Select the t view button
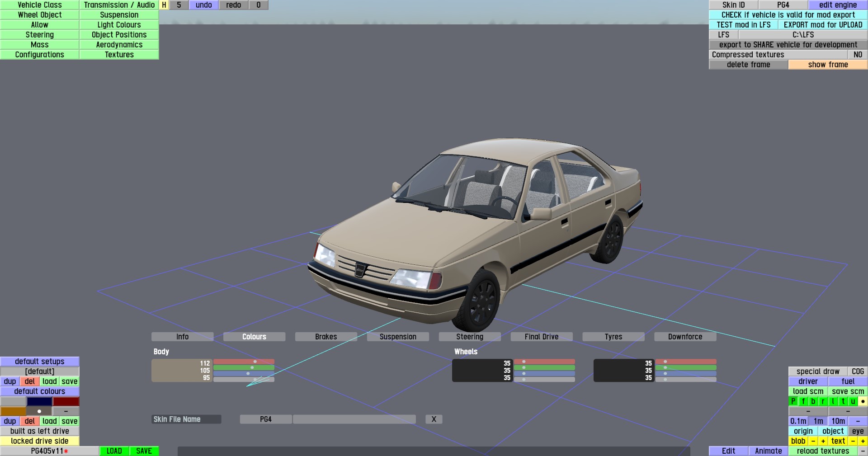This screenshot has height=456, width=868. point(843,401)
